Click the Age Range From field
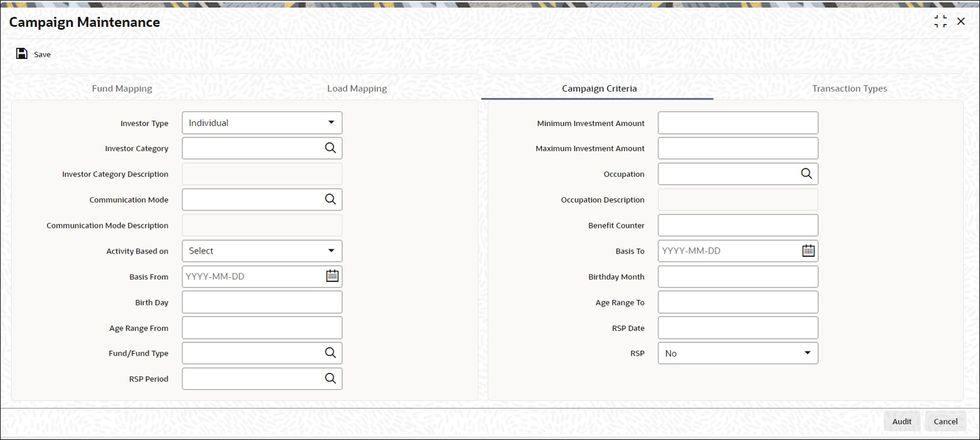Viewport: 980px width, 440px height. coord(262,328)
